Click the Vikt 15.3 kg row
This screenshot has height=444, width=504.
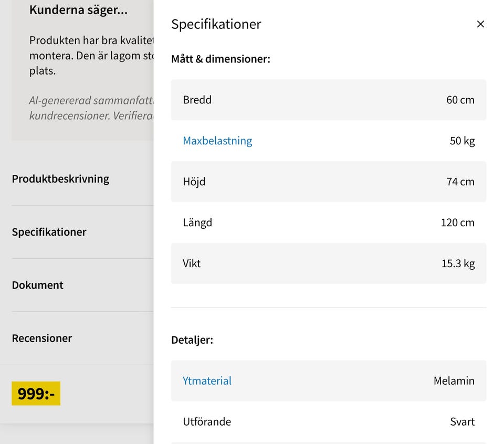328,263
